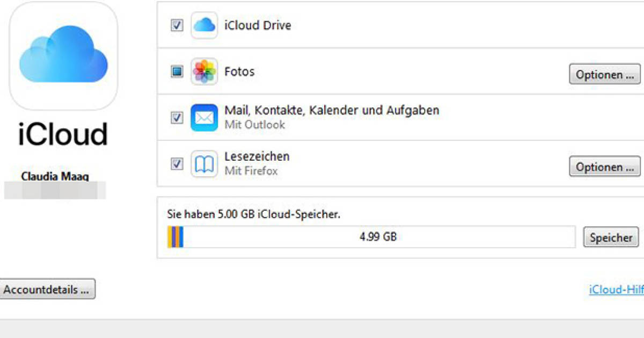Screen dimensions: 644x338
Task: Click the Claudia Maag account name
Action: [55, 176]
